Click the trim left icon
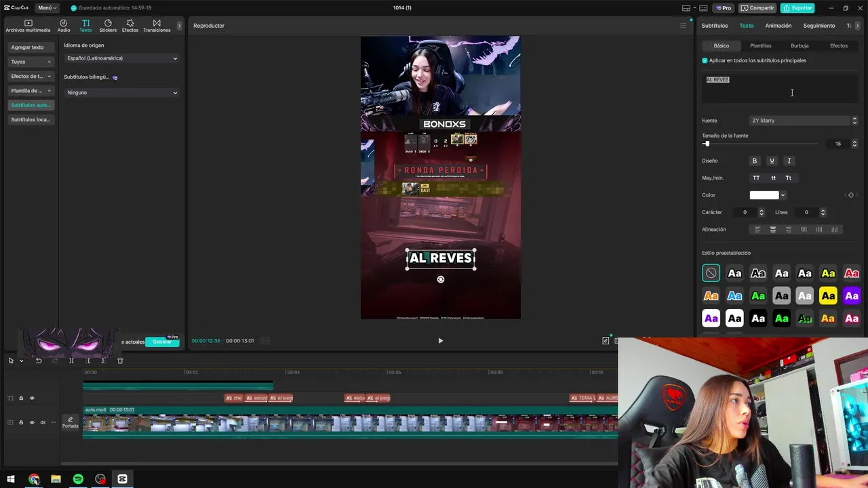The height and width of the screenshot is (488, 868). tap(88, 361)
